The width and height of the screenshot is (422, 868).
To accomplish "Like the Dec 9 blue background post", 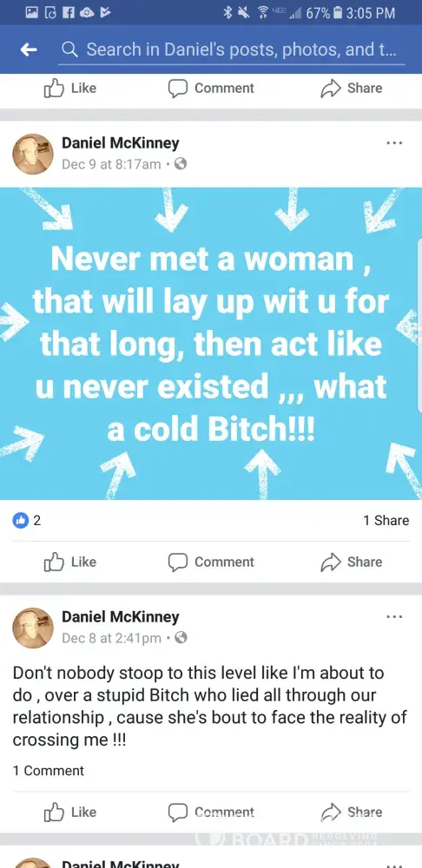I will click(x=70, y=562).
